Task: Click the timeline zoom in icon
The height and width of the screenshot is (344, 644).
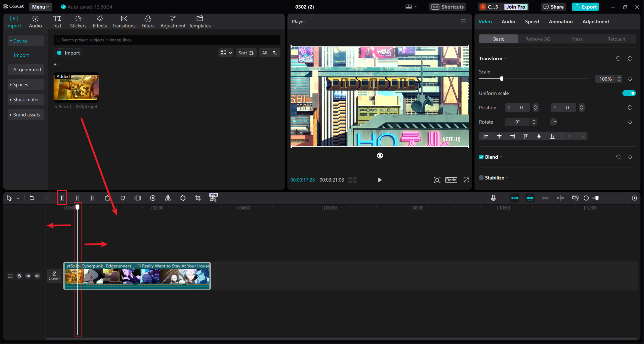Action: tap(634, 198)
